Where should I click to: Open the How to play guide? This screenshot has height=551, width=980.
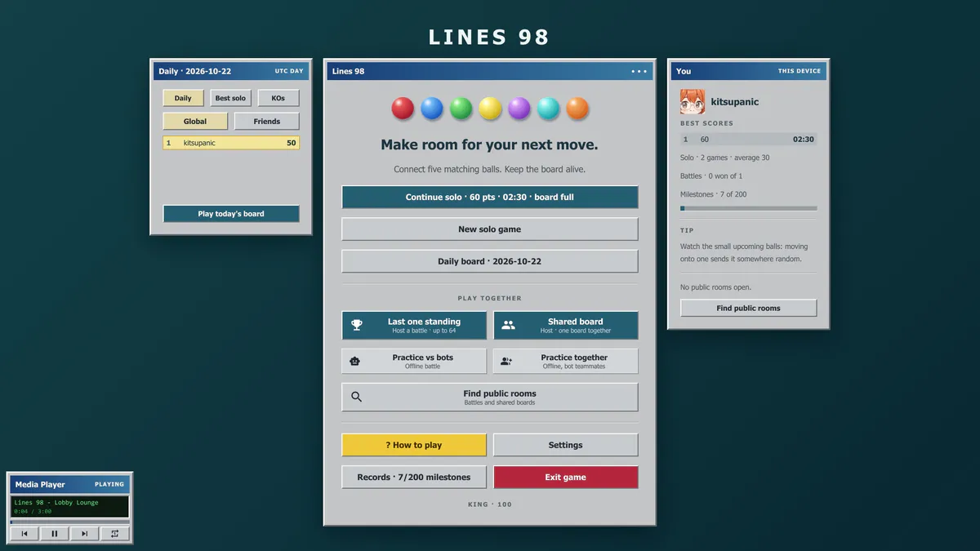pyautogui.click(x=414, y=445)
